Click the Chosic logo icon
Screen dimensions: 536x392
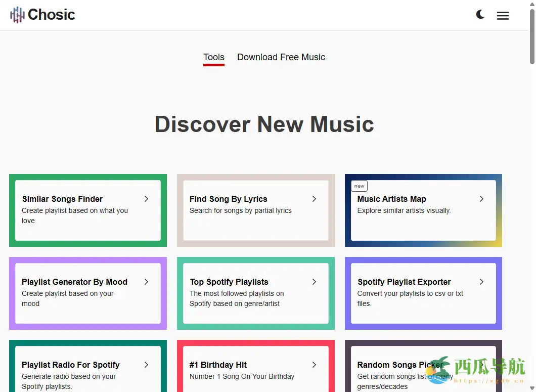pyautogui.click(x=17, y=15)
